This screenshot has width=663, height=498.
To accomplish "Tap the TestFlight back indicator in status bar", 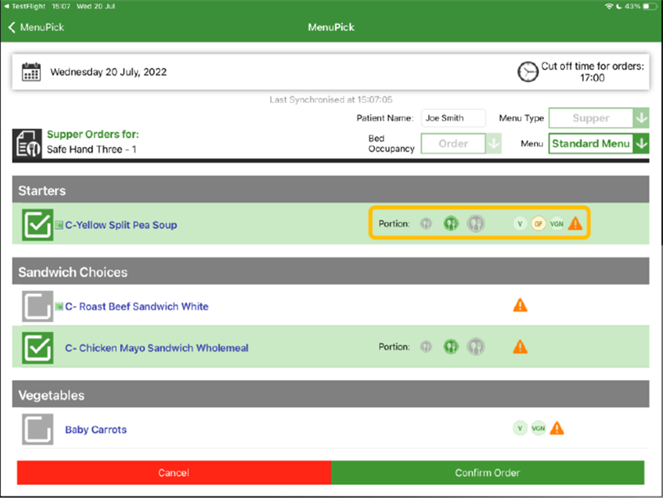I will 25,6.
